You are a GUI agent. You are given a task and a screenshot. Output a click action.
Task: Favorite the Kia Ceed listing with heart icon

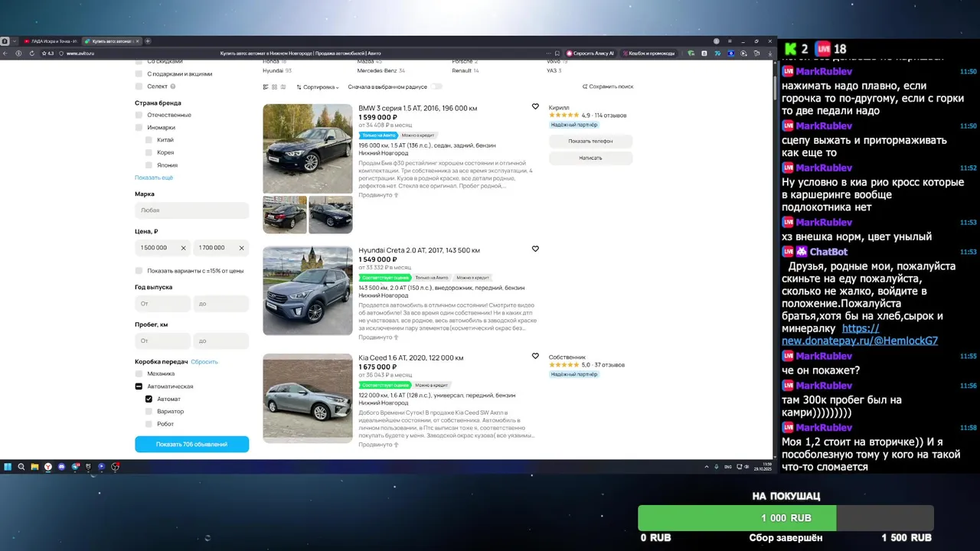(535, 356)
